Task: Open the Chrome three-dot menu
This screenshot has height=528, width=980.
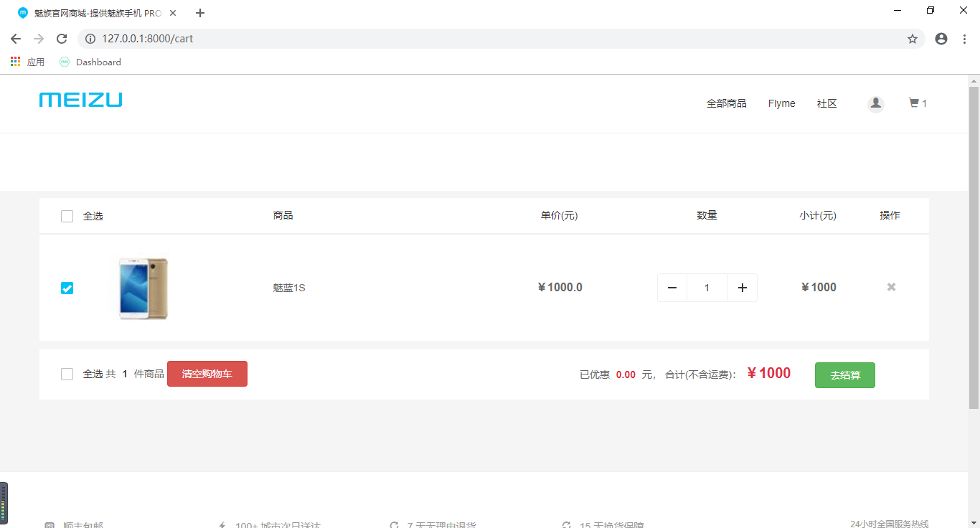Action: [x=964, y=39]
